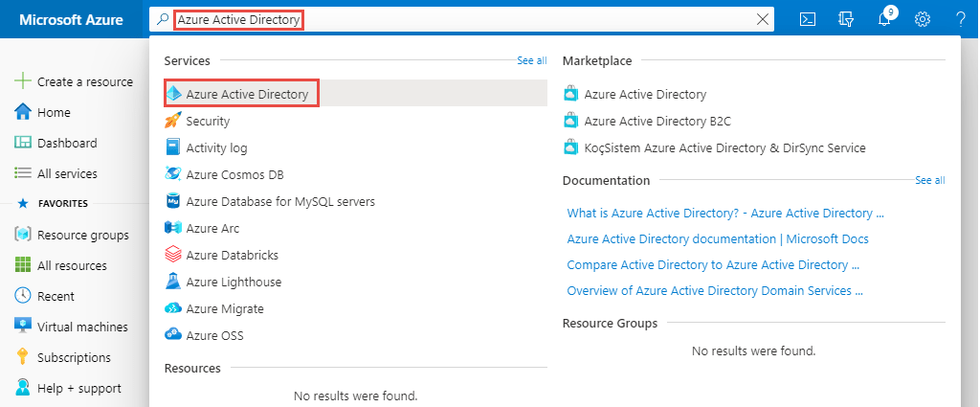Open All resources favorite
980x407 pixels.
pos(74,265)
